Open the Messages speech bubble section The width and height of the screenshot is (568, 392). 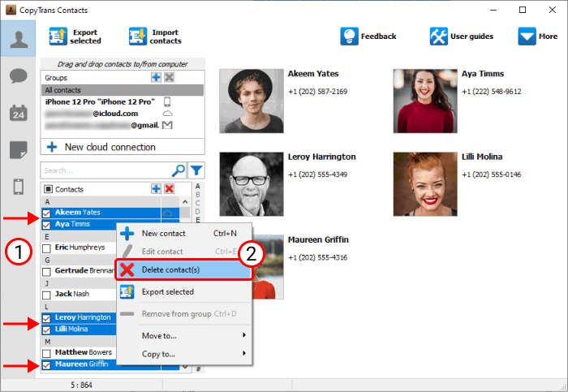[18, 76]
